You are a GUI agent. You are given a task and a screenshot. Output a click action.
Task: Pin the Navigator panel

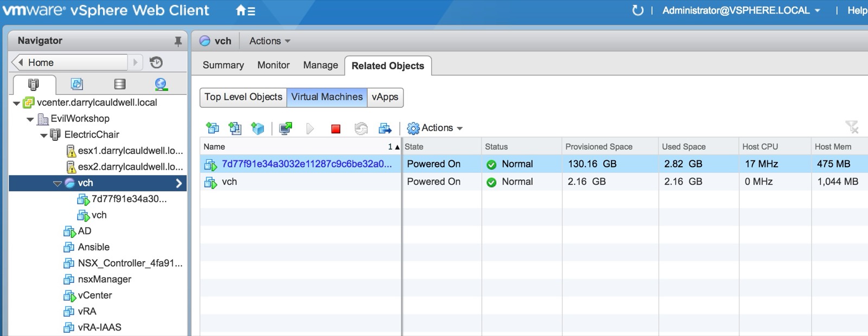(x=177, y=41)
